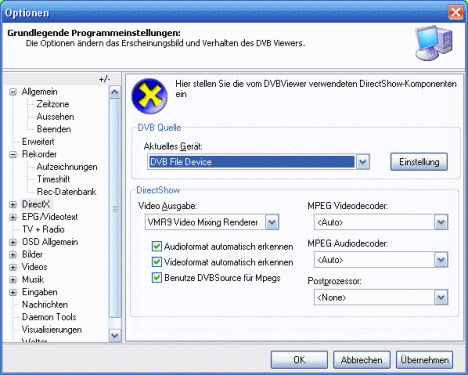The image size is (468, 375).
Task: Expand the Bilder tree node
Action: pyautogui.click(x=13, y=255)
